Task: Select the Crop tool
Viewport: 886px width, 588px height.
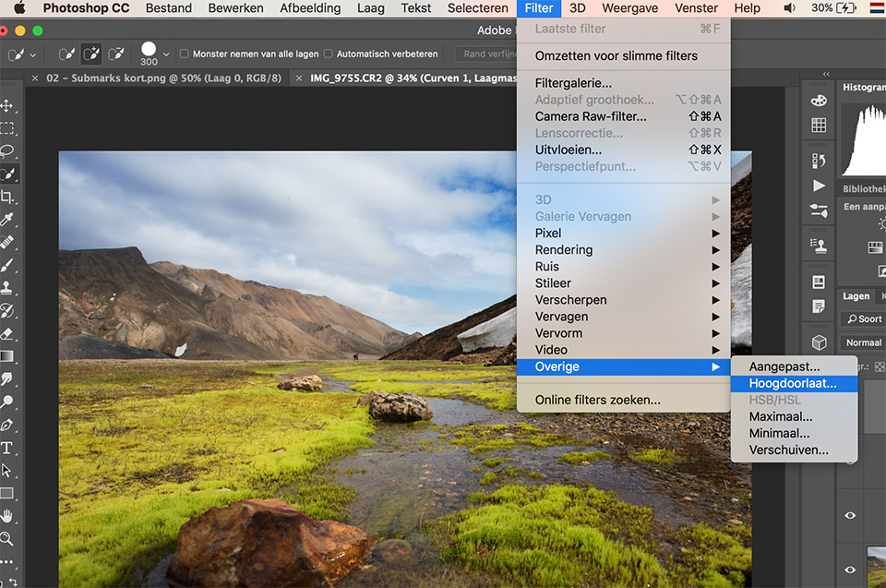Action: pyautogui.click(x=6, y=197)
